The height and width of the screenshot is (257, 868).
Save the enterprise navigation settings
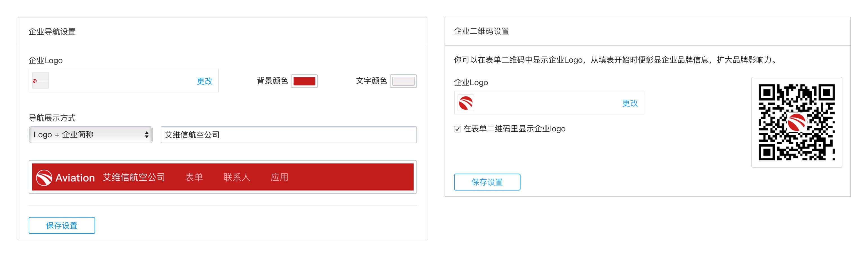coord(62,225)
